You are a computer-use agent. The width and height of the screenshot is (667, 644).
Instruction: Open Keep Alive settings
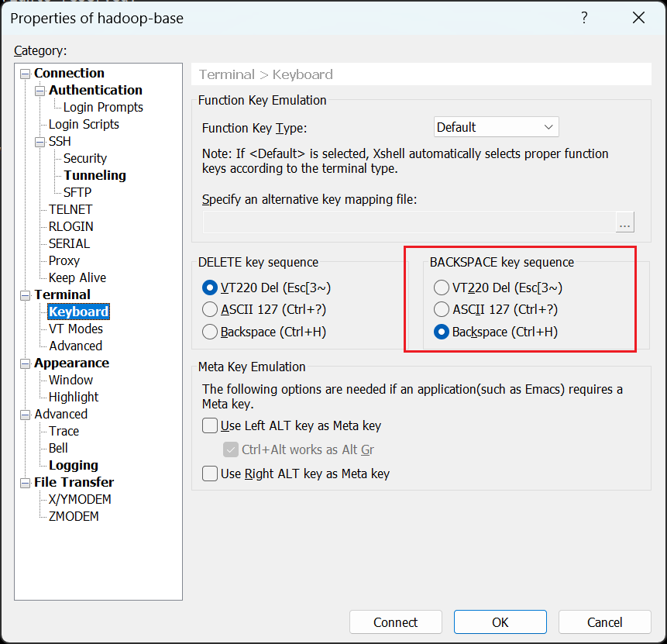77,277
